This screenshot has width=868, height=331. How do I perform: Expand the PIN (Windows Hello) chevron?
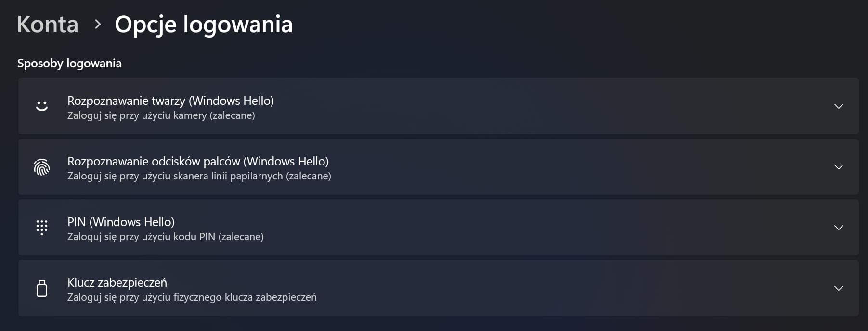(839, 228)
